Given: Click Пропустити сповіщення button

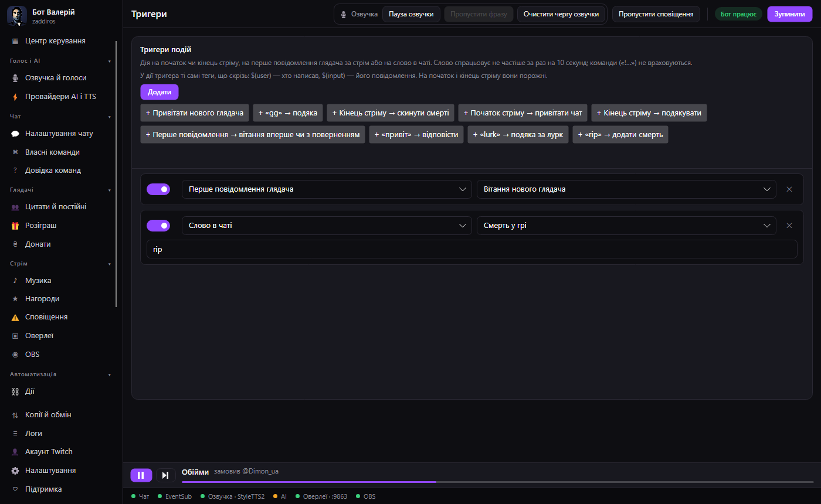Looking at the screenshot, I should pos(656,14).
